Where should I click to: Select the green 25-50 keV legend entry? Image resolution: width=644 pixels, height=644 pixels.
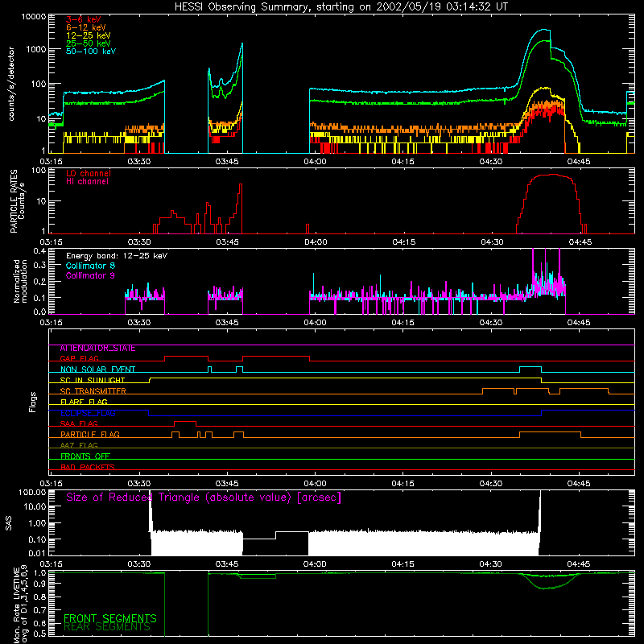[x=89, y=43]
